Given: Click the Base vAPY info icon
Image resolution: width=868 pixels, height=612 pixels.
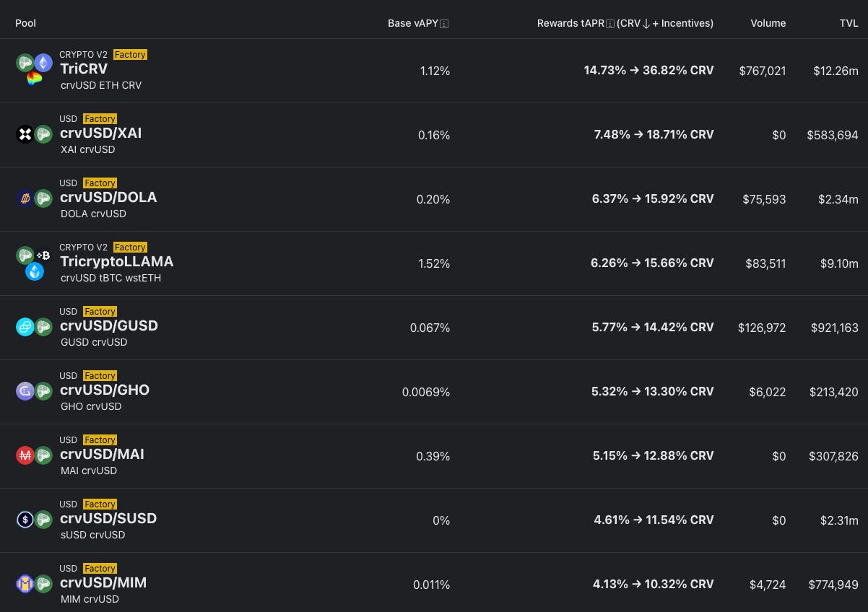Looking at the screenshot, I should point(444,24).
